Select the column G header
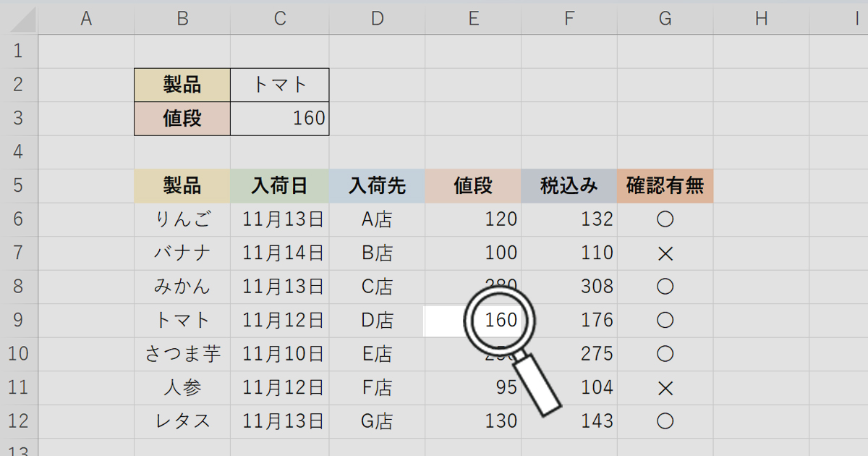868x456 pixels. pos(665,19)
